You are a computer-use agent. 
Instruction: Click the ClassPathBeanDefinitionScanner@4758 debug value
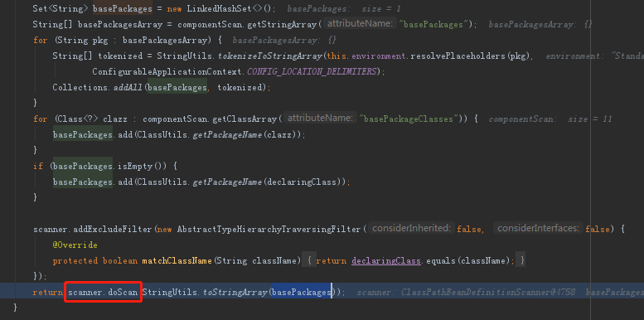tap(488, 292)
